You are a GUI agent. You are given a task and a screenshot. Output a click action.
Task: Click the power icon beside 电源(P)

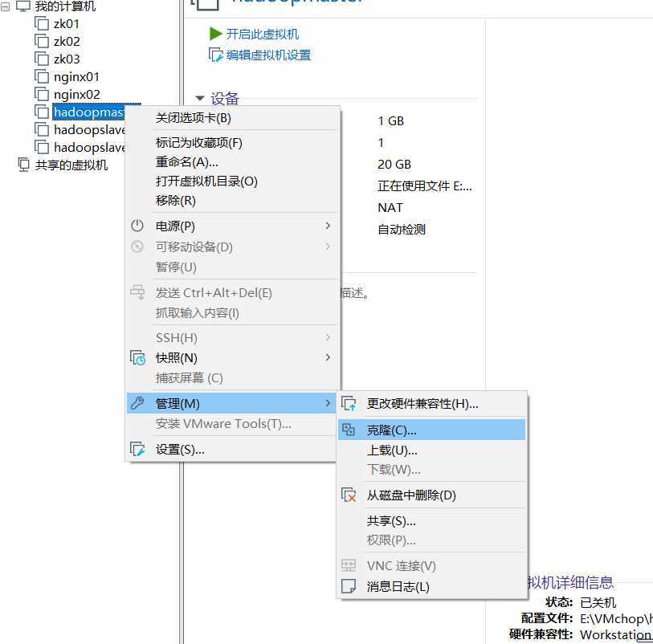point(137,226)
